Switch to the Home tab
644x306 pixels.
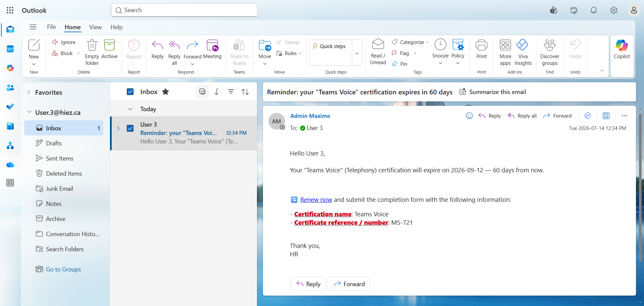pos(72,27)
